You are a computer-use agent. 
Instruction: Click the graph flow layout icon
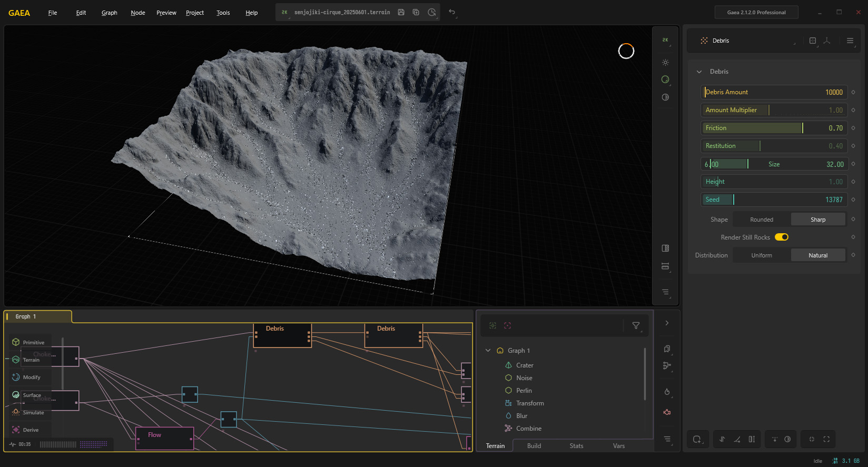[x=667, y=365]
